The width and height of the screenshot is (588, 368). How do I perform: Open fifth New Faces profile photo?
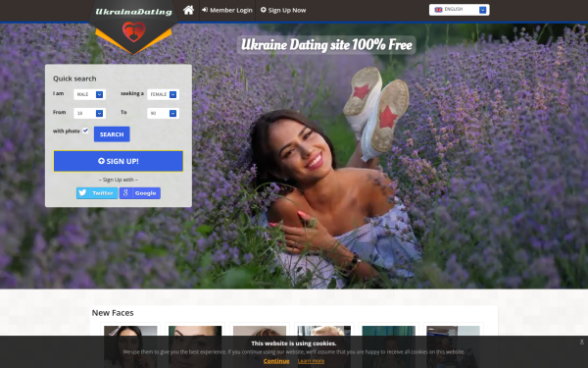[x=388, y=347]
